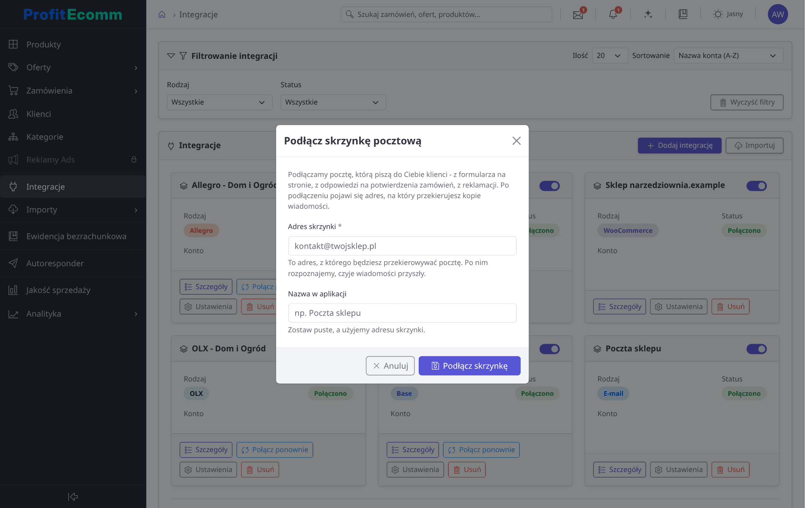The height and width of the screenshot is (508, 812).
Task: Open Jakość sprzedaży in sidebar
Action: point(73,290)
